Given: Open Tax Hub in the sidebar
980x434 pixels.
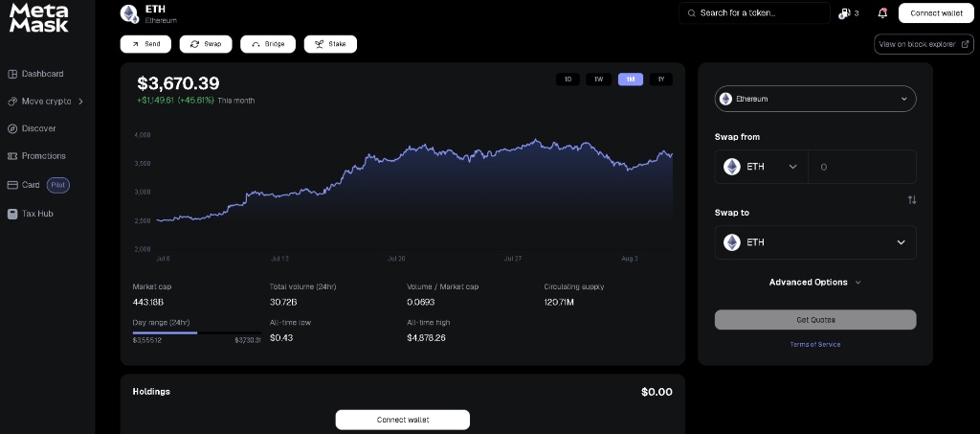Looking at the screenshot, I should point(37,214).
